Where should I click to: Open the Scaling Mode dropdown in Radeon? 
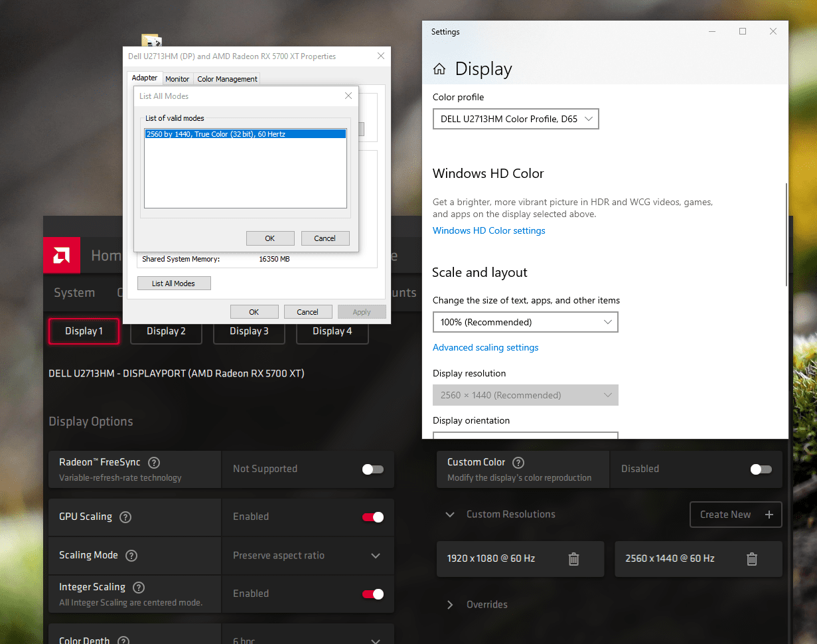click(x=308, y=556)
